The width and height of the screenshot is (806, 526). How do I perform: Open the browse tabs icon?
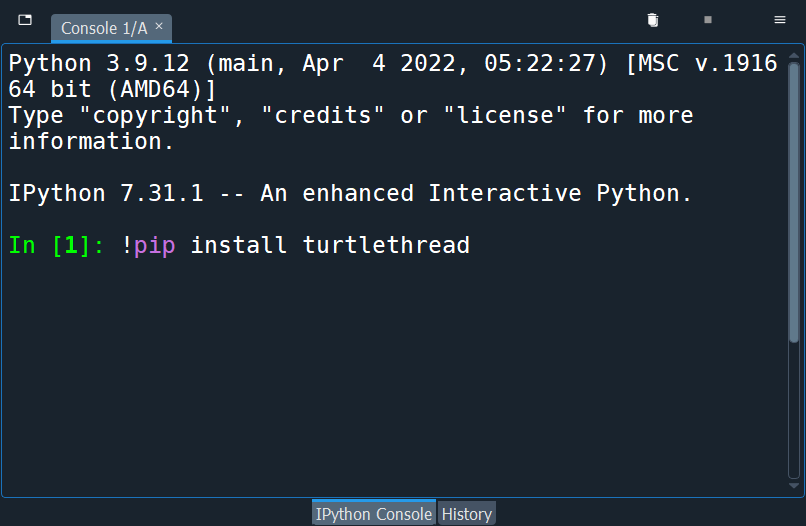pos(25,20)
